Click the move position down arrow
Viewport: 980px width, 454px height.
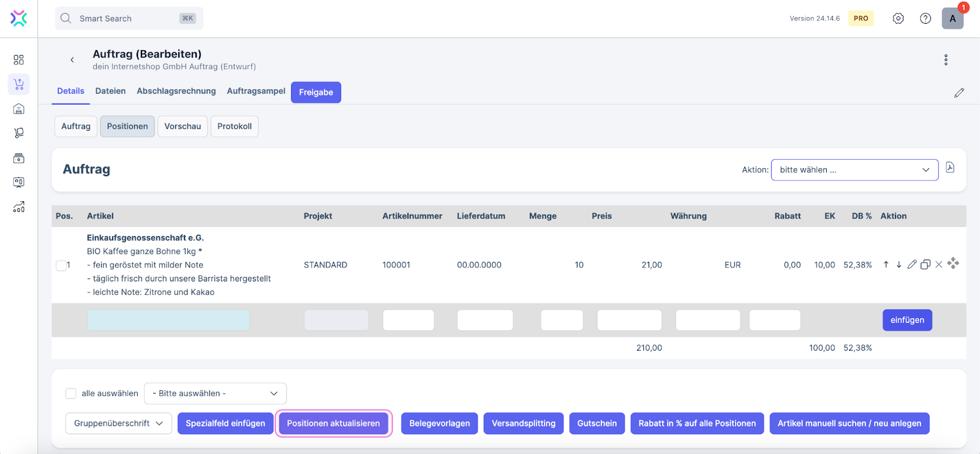(899, 264)
